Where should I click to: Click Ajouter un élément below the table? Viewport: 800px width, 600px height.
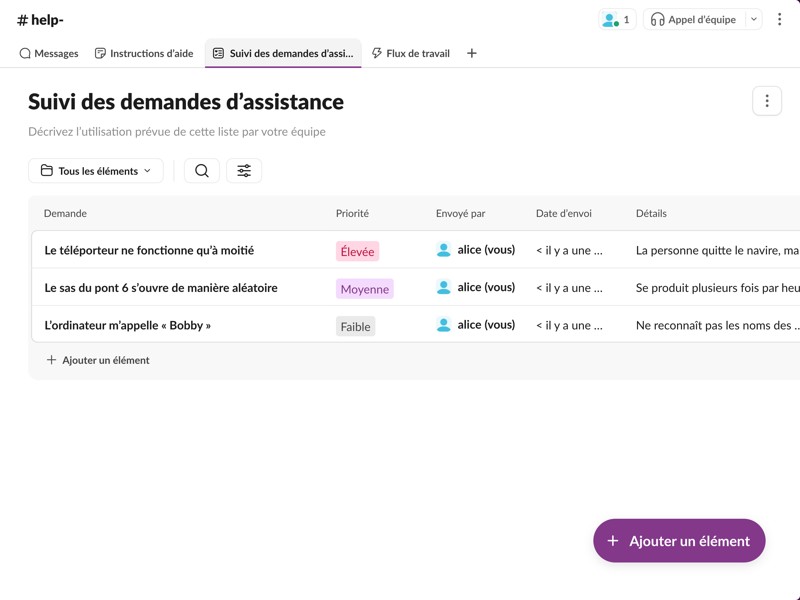[x=98, y=360]
